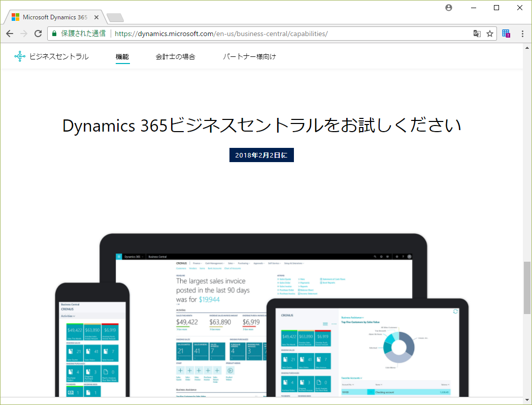Bookmark this page with the star icon
This screenshot has height=405, width=532.
489,34
